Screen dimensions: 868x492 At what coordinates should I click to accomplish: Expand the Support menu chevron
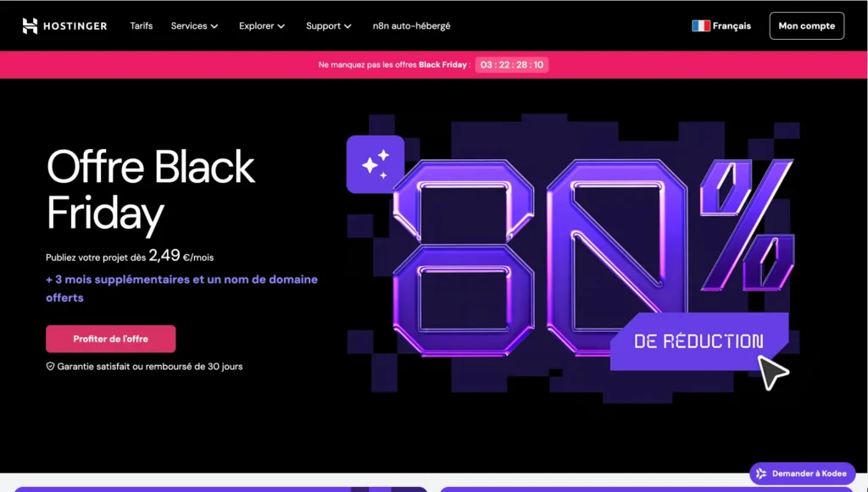click(x=348, y=26)
